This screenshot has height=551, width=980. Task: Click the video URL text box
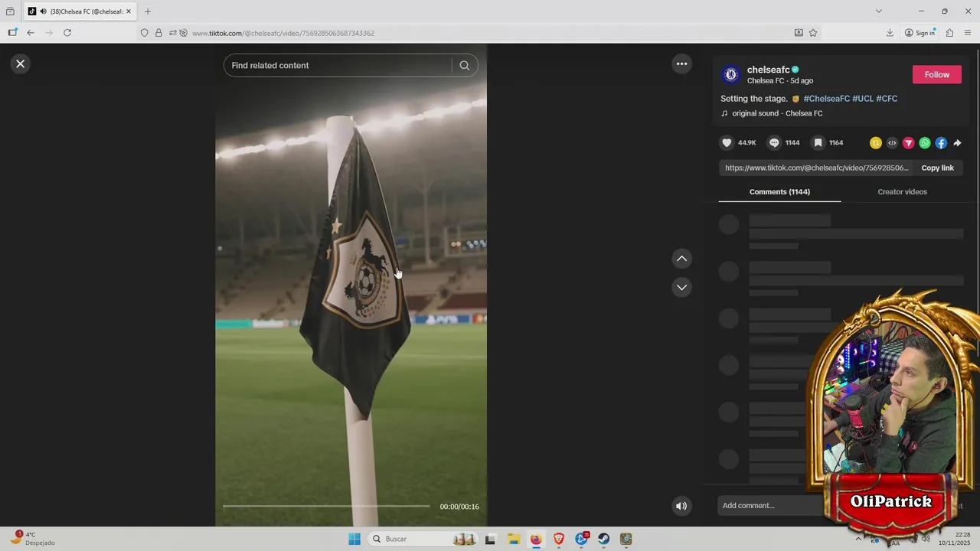(x=816, y=168)
